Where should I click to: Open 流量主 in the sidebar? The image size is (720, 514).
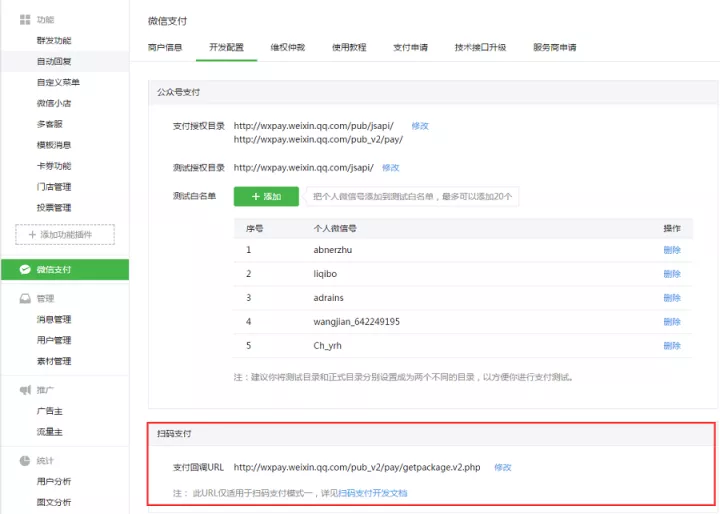coord(50,432)
